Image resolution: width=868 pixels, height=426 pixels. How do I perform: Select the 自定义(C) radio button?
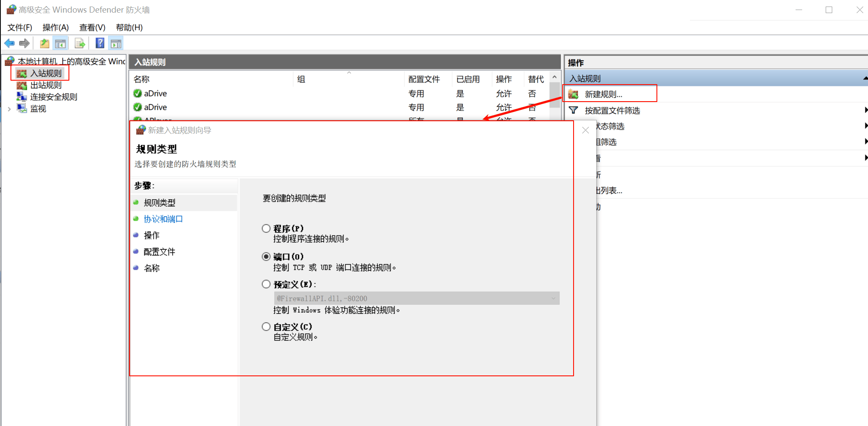coord(266,327)
